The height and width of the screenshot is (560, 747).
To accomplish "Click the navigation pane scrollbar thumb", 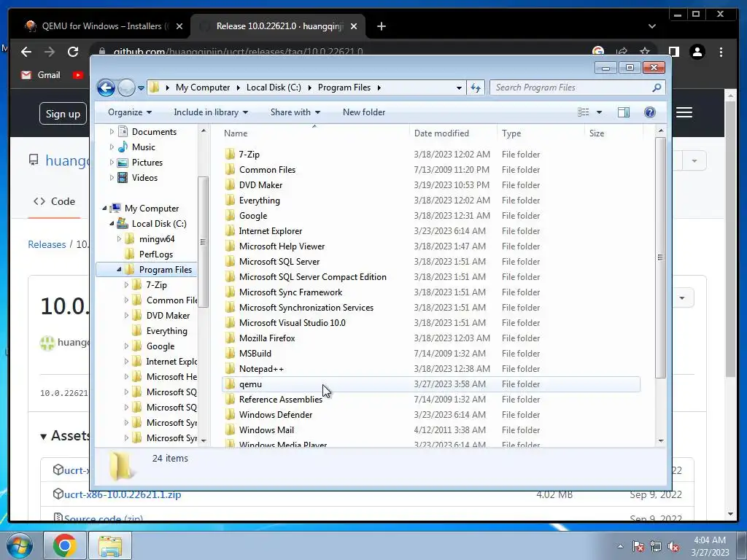I will pyautogui.click(x=203, y=242).
